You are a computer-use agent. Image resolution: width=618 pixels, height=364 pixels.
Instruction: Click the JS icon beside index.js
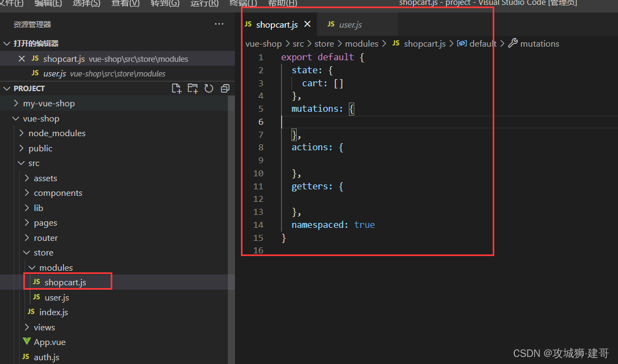coord(31,311)
